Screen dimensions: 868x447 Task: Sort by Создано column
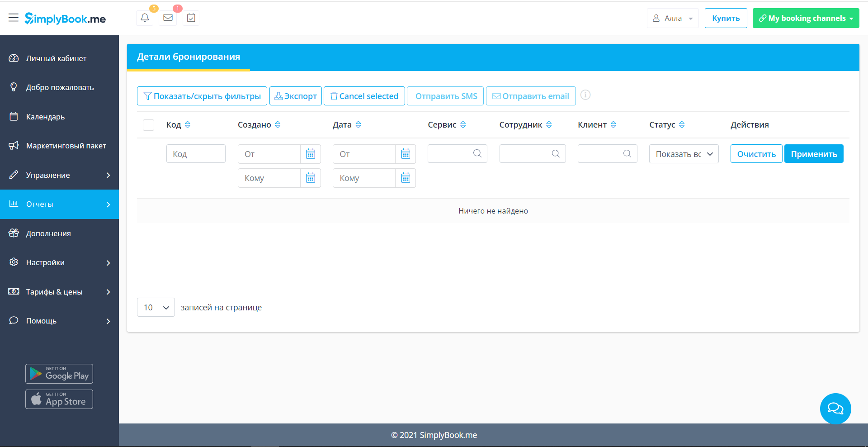click(x=278, y=125)
